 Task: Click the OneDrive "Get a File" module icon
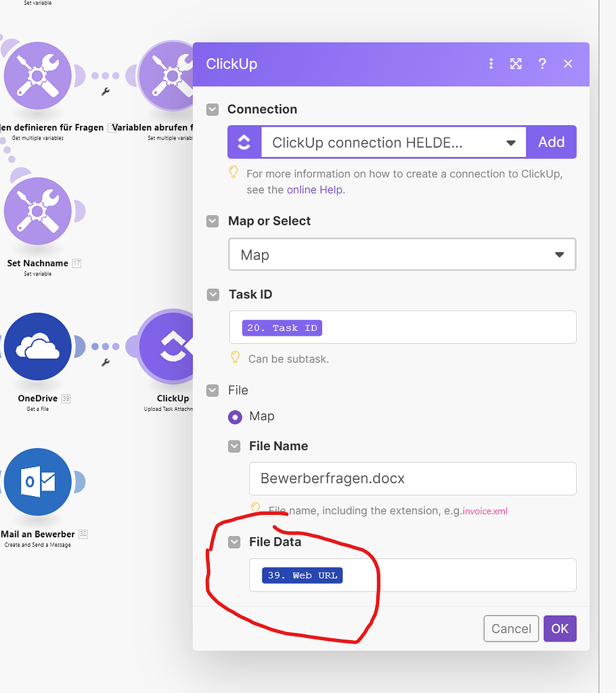tap(39, 346)
